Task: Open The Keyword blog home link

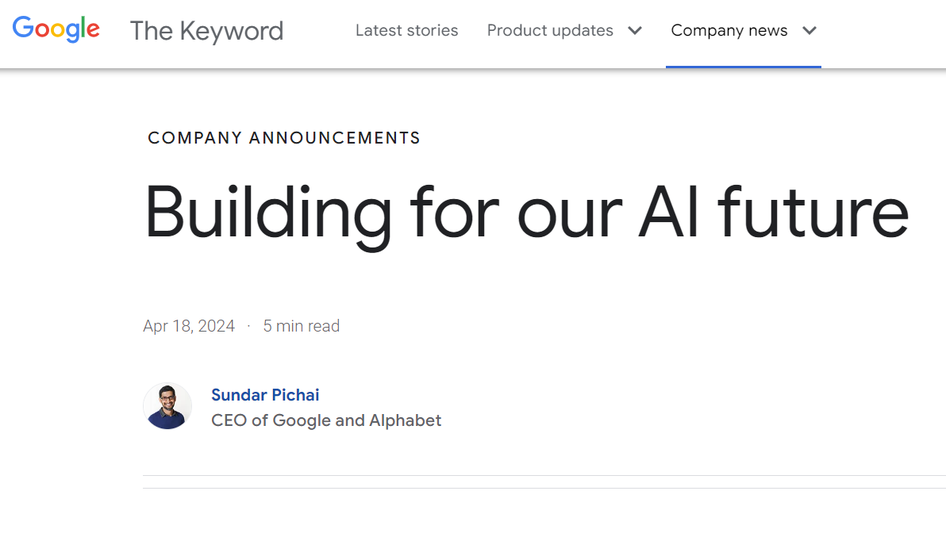Action: pyautogui.click(x=206, y=31)
